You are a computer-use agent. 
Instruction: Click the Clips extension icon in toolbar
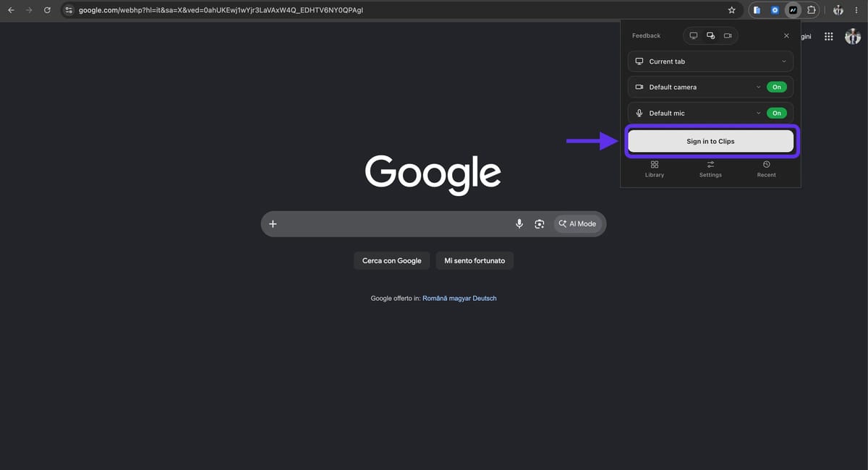pyautogui.click(x=793, y=10)
